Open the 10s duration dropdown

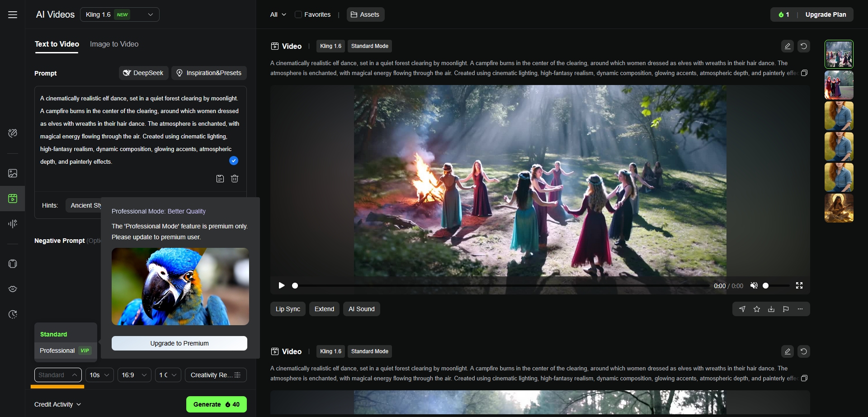click(100, 375)
